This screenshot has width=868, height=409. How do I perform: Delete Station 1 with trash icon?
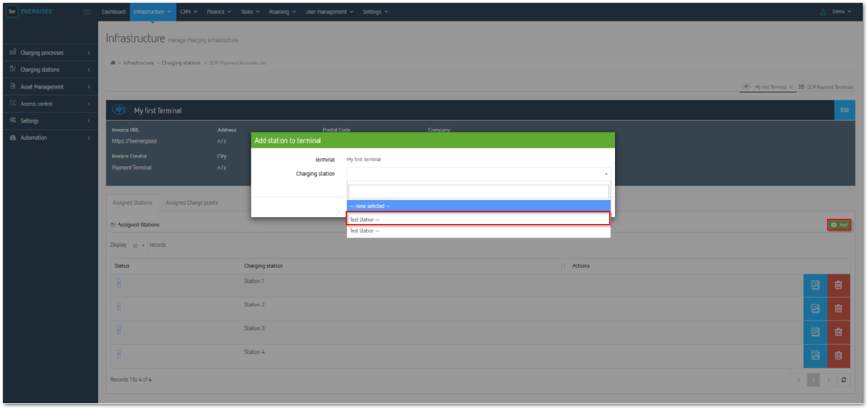click(x=838, y=285)
